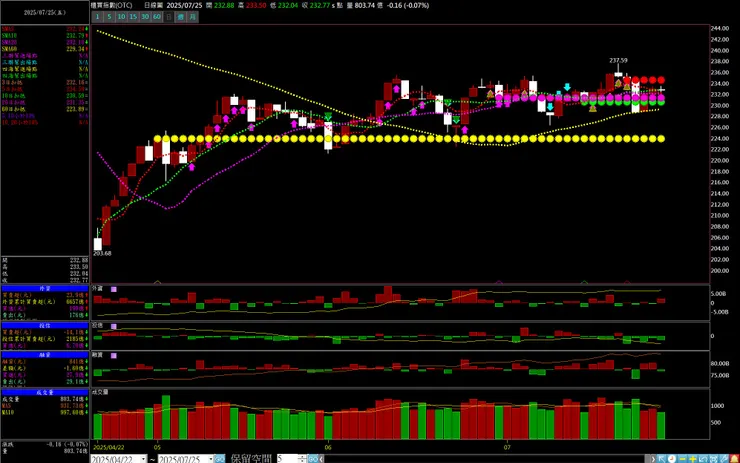Switch to the weekly (週) chart period

point(181,17)
